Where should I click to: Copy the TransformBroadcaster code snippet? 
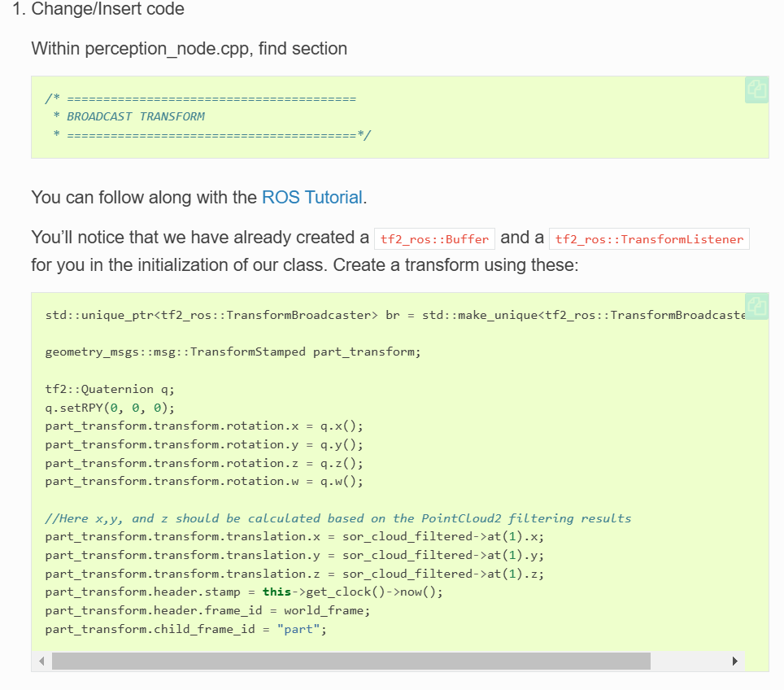756,306
